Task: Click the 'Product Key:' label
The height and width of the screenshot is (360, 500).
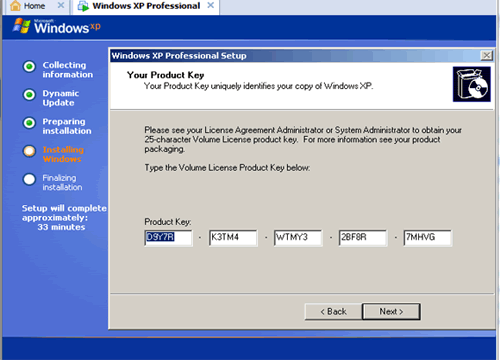Action: (168, 222)
